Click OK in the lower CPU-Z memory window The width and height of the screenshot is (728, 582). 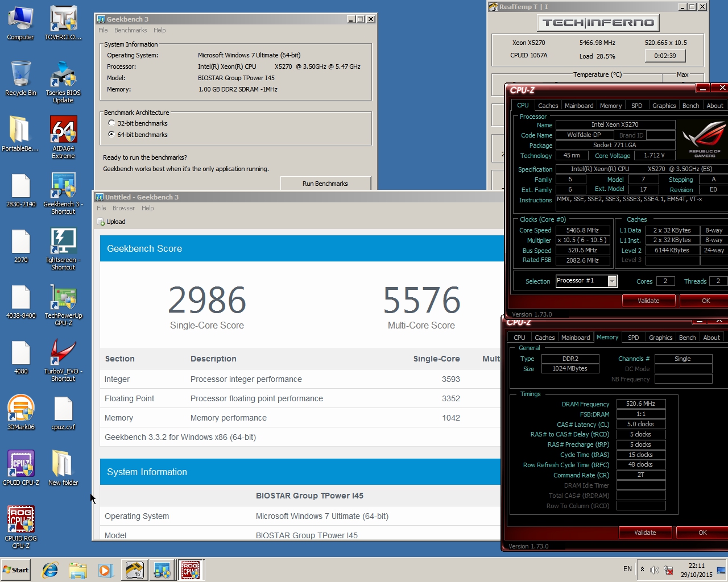point(702,533)
